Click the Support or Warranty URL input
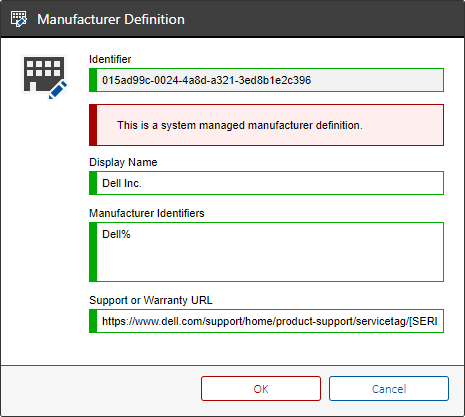The width and height of the screenshot is (465, 417). pos(270,321)
